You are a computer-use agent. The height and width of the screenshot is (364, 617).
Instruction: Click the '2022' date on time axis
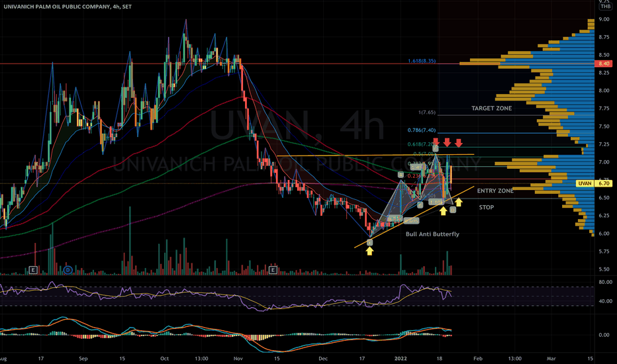pyautogui.click(x=401, y=359)
